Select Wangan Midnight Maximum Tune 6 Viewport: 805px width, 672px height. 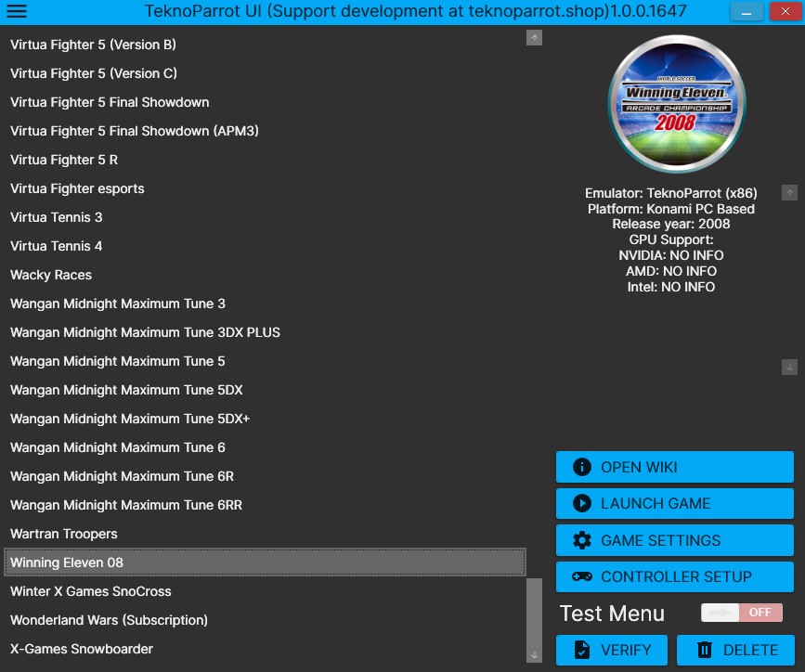tap(265, 447)
